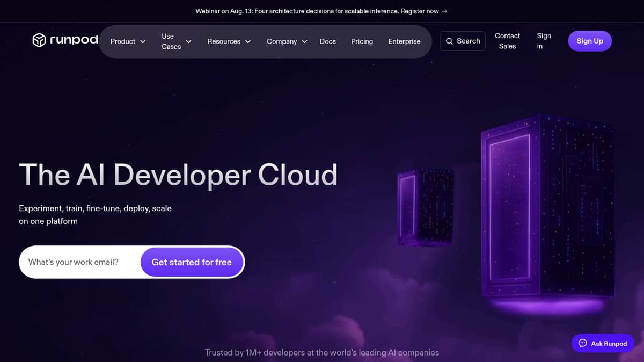Click the runpod wordmark text

pyautogui.click(x=74, y=40)
